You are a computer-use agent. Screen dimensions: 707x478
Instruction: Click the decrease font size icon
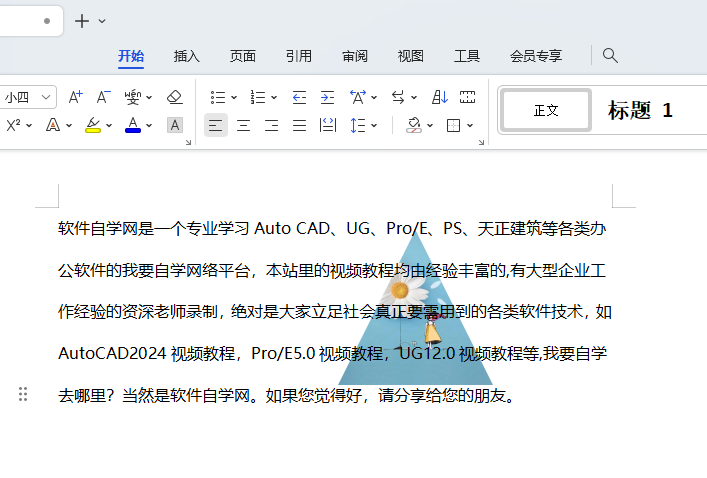pyautogui.click(x=104, y=97)
